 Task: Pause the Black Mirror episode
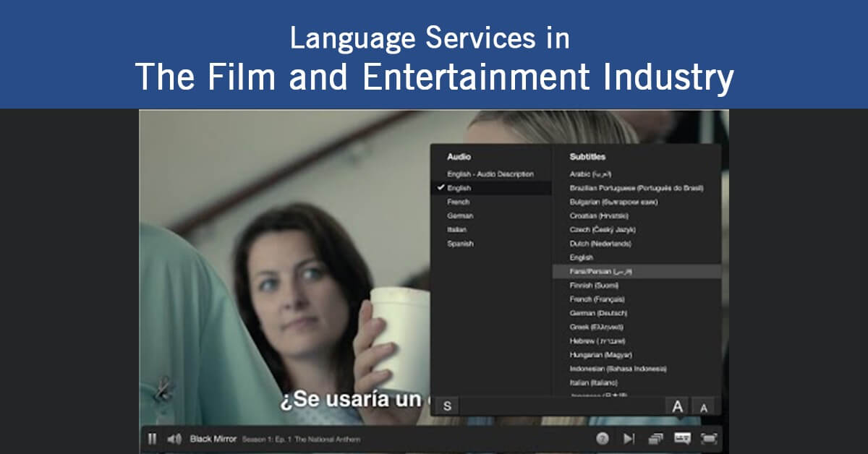tap(153, 438)
